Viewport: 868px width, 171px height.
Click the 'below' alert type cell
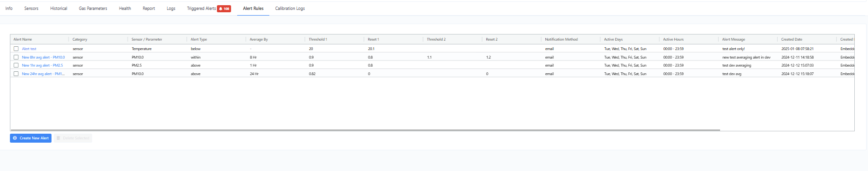(x=196, y=49)
